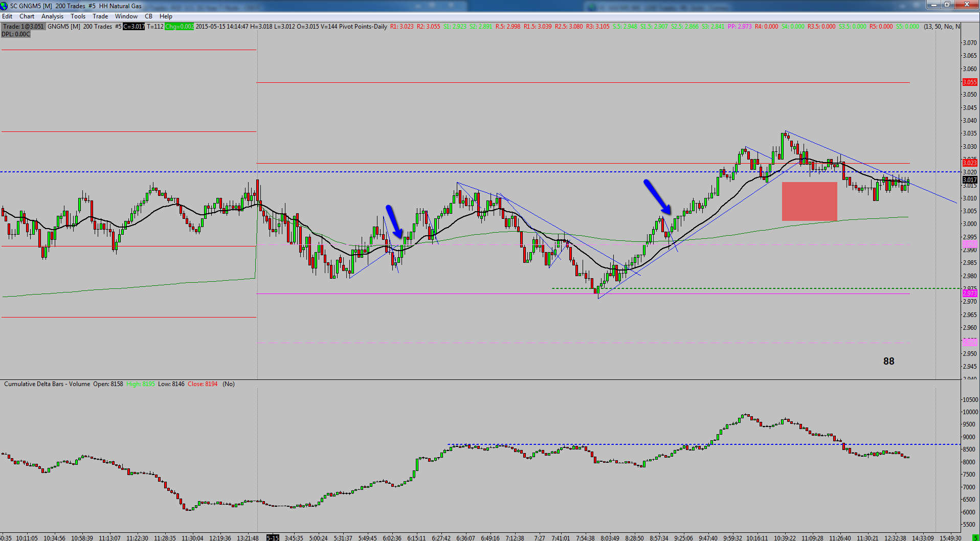Screen dimensions: 980x541
Task: Click the 'R.5: 2.998' pivot value
Action: point(508,27)
